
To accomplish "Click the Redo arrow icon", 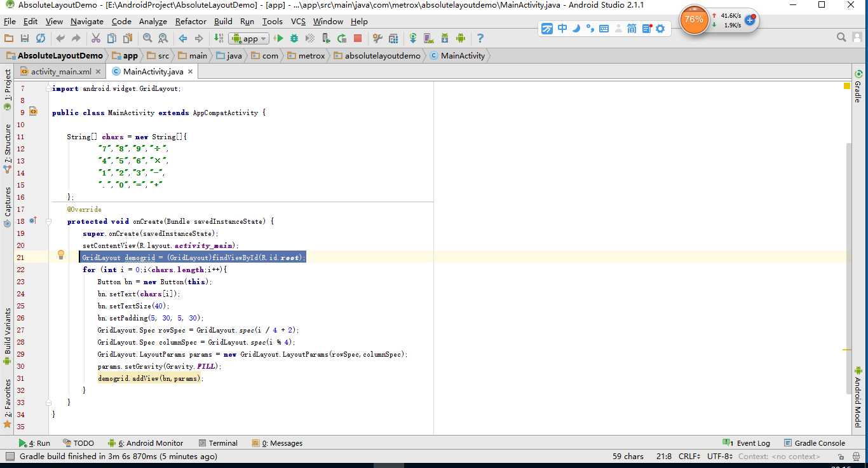I will click(76, 38).
